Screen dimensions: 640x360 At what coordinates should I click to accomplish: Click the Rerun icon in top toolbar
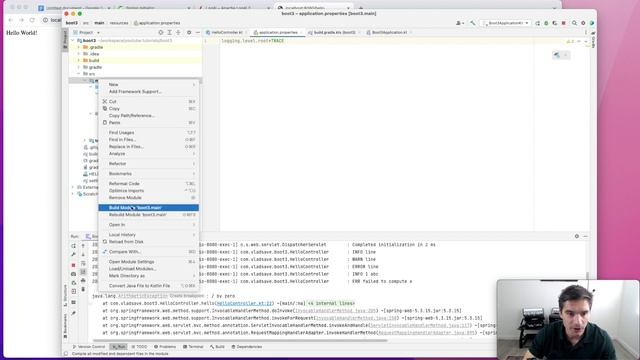pos(538,23)
